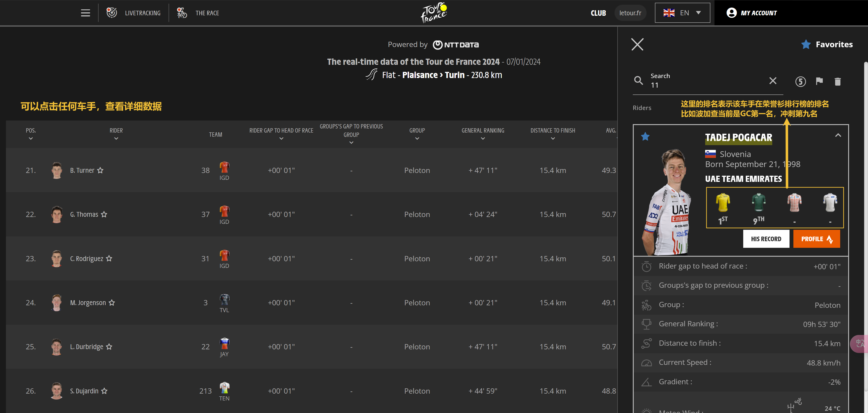Open S. Dujardin rider details
The width and height of the screenshot is (868, 413).
[x=84, y=391]
